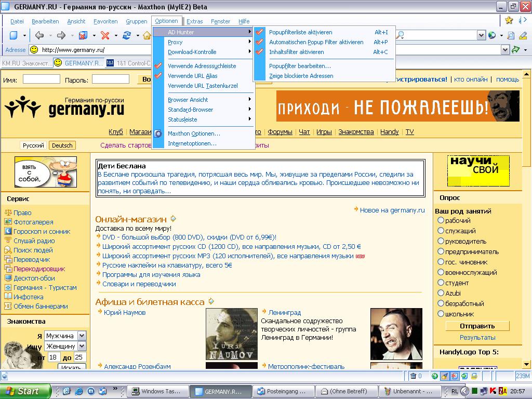Go back with the left arrow icon
This screenshot has width=532, height=399.
coord(39,35)
